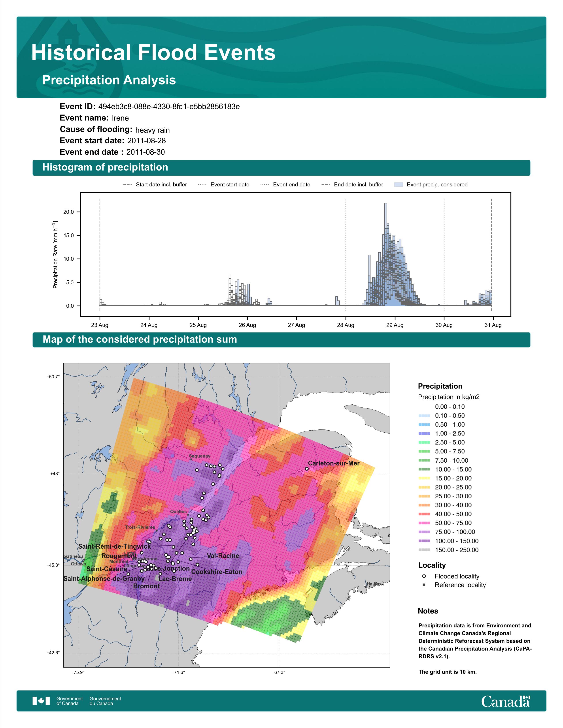Image resolution: width=563 pixels, height=728 pixels.
Task: Click the Canada wordmark logo
Action: [x=506, y=701]
